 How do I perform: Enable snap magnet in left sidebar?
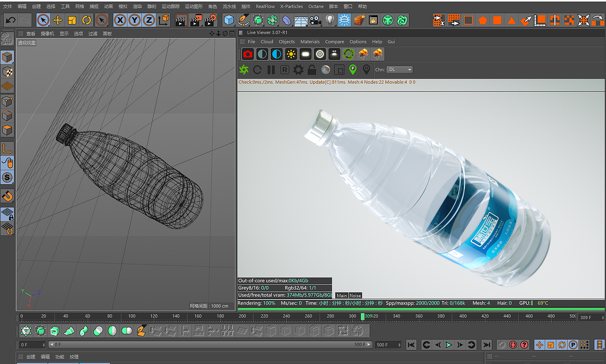click(x=7, y=195)
